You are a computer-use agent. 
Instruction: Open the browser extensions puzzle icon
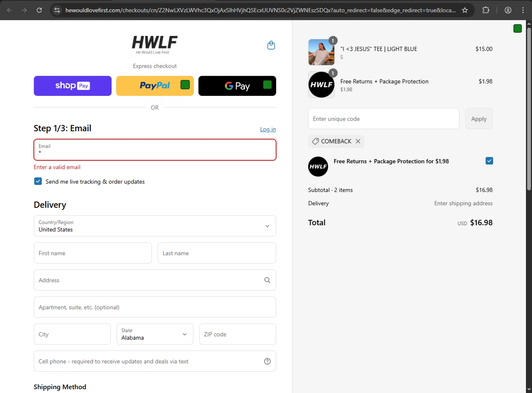tap(486, 10)
